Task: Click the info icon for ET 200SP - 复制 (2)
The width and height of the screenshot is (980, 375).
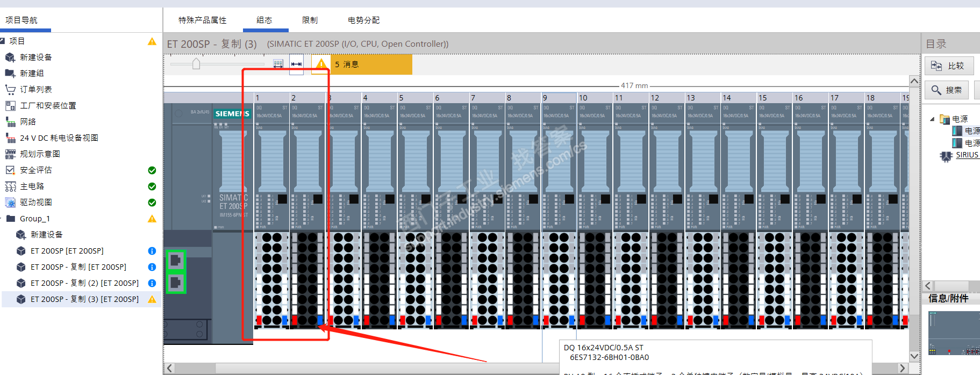Action: coord(152,283)
